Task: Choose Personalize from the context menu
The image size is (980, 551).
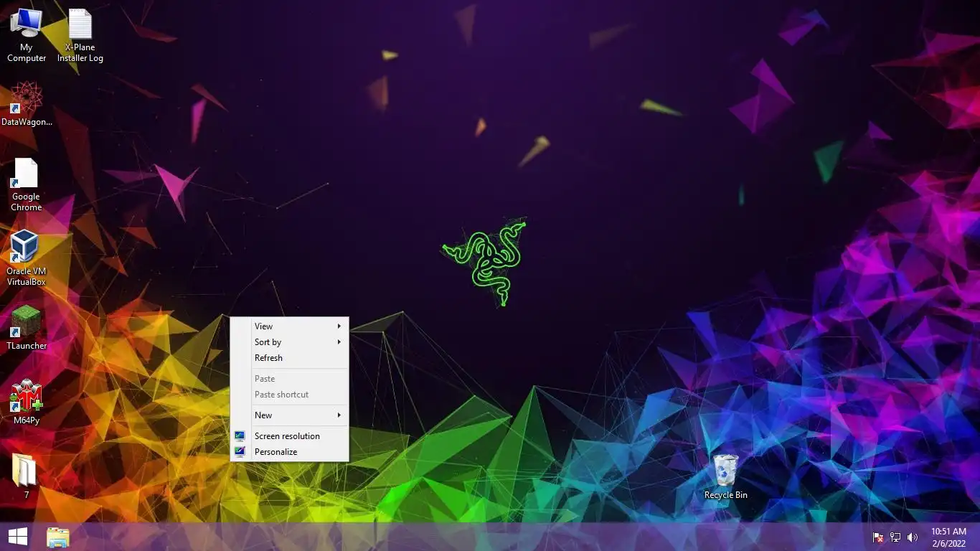Action: 289,452
